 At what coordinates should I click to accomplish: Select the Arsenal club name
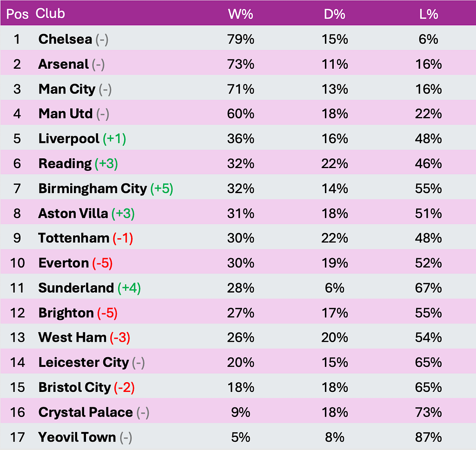coord(63,64)
